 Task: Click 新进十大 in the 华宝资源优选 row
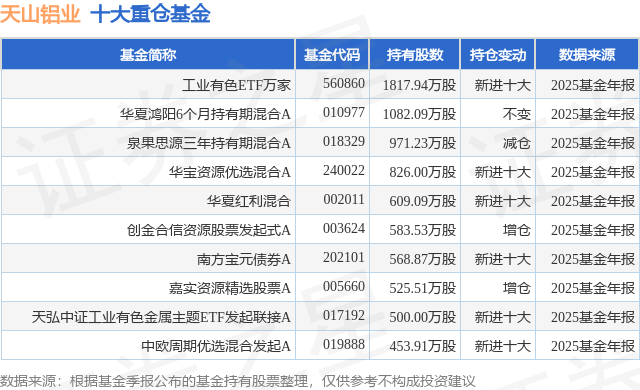click(x=502, y=172)
